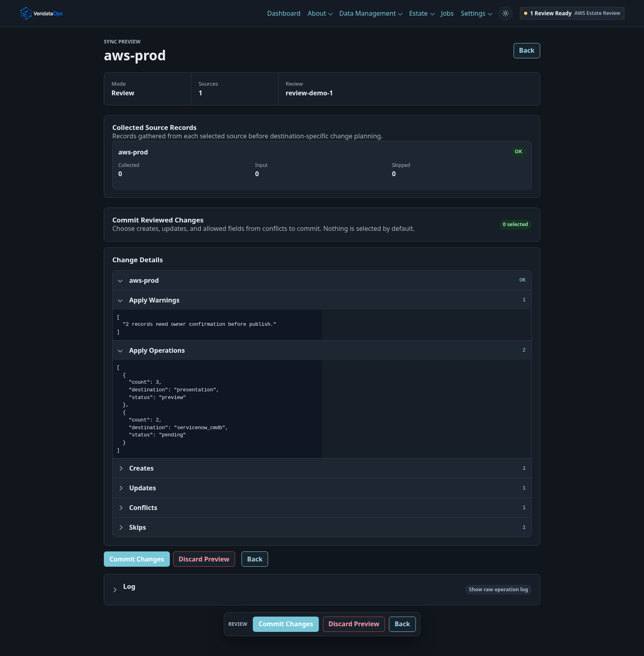The width and height of the screenshot is (644, 656).
Task: Click the "presentation" destination line
Action: (x=174, y=390)
